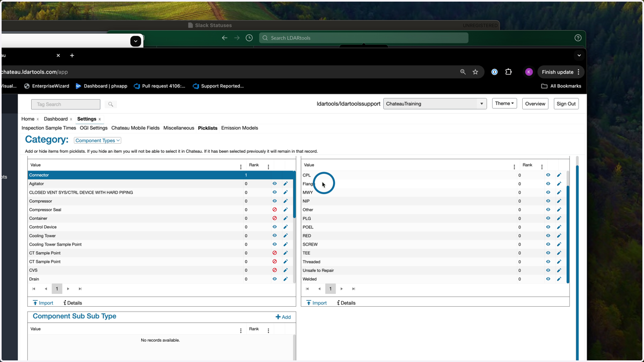Toggle visibility eye for Control Device row
The height and width of the screenshot is (362, 644).
[275, 227]
